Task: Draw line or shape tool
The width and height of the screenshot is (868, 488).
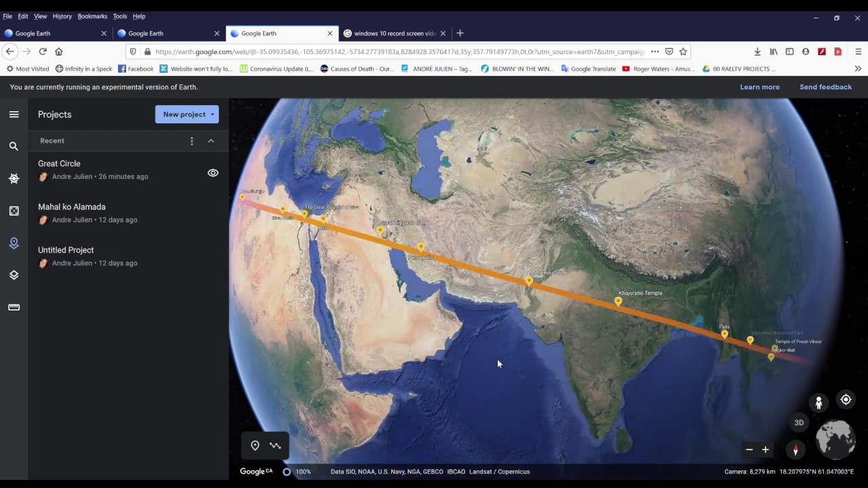Action: [275, 445]
